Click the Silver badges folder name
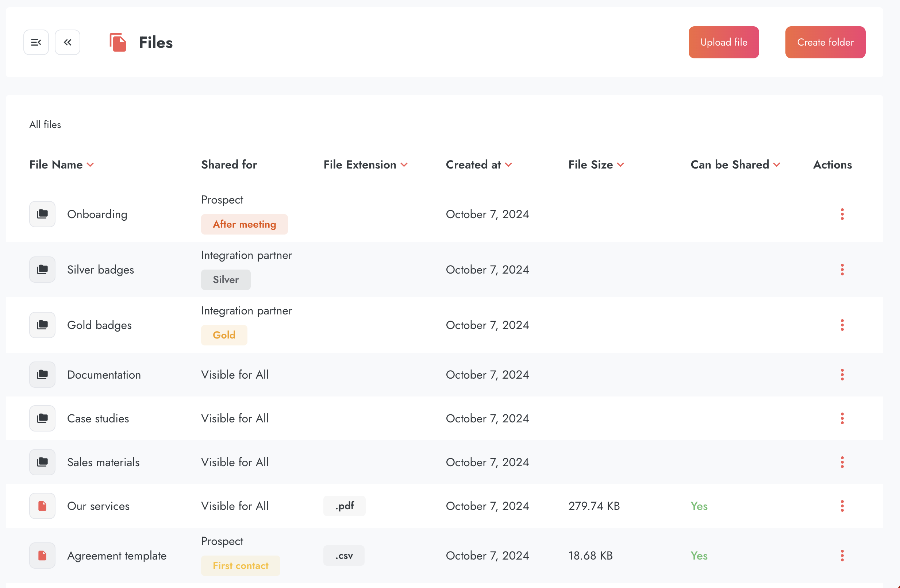The height and width of the screenshot is (588, 900). click(x=101, y=270)
